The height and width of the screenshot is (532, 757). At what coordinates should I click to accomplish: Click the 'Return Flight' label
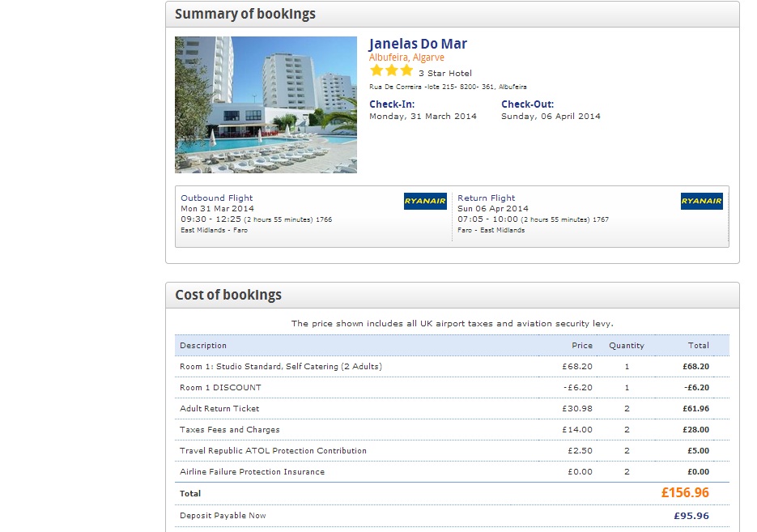(x=486, y=198)
